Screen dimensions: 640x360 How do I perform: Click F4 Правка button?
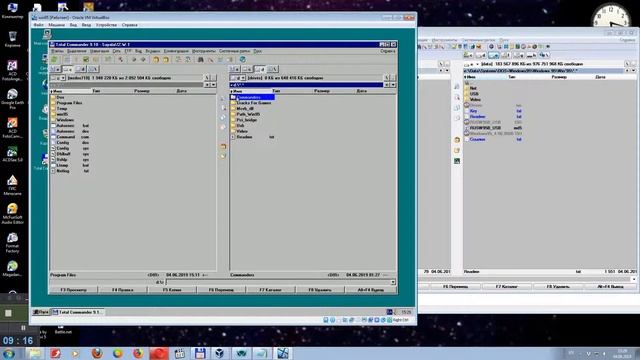pyautogui.click(x=122, y=290)
